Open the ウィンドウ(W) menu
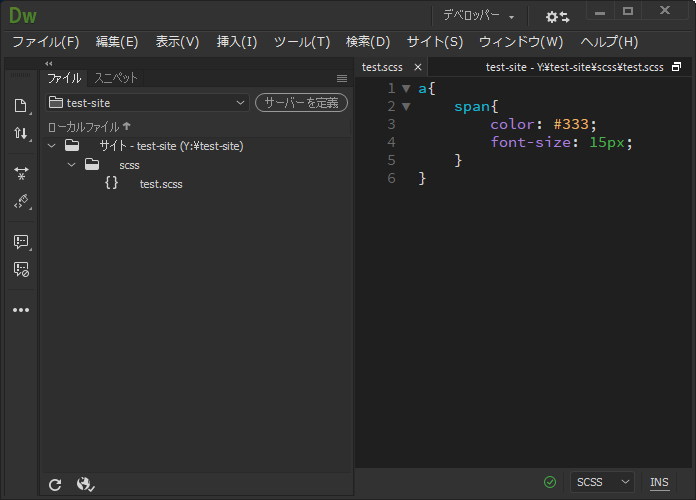Viewport: 696px width, 500px height. (x=521, y=42)
